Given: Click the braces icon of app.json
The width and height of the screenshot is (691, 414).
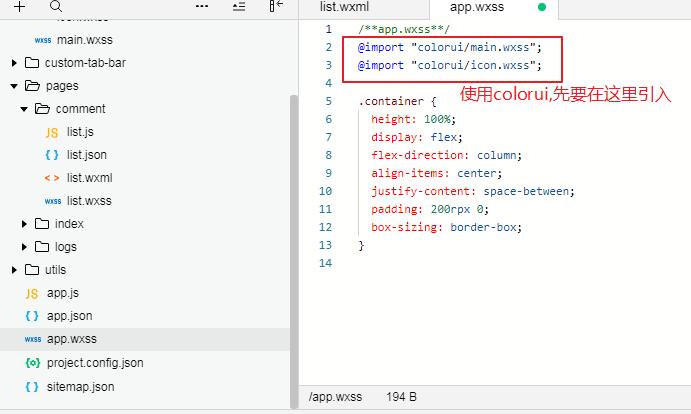Looking at the screenshot, I should [32, 316].
